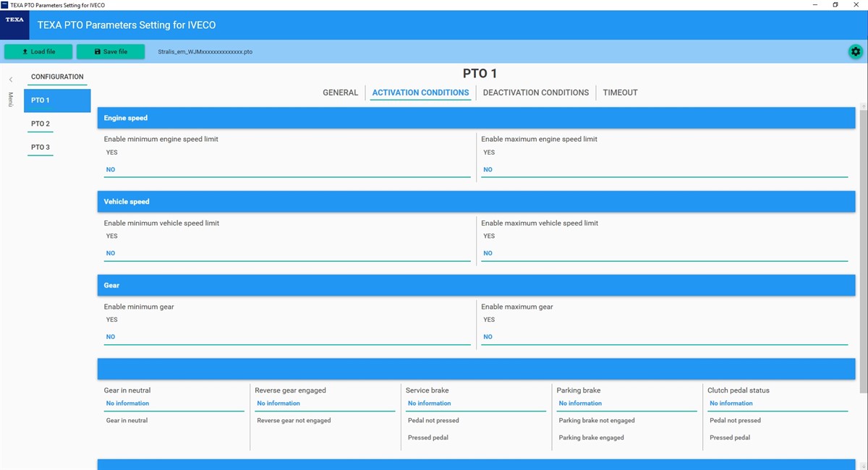Switch to the GENERAL tab
The width and height of the screenshot is (868, 470).
(340, 93)
